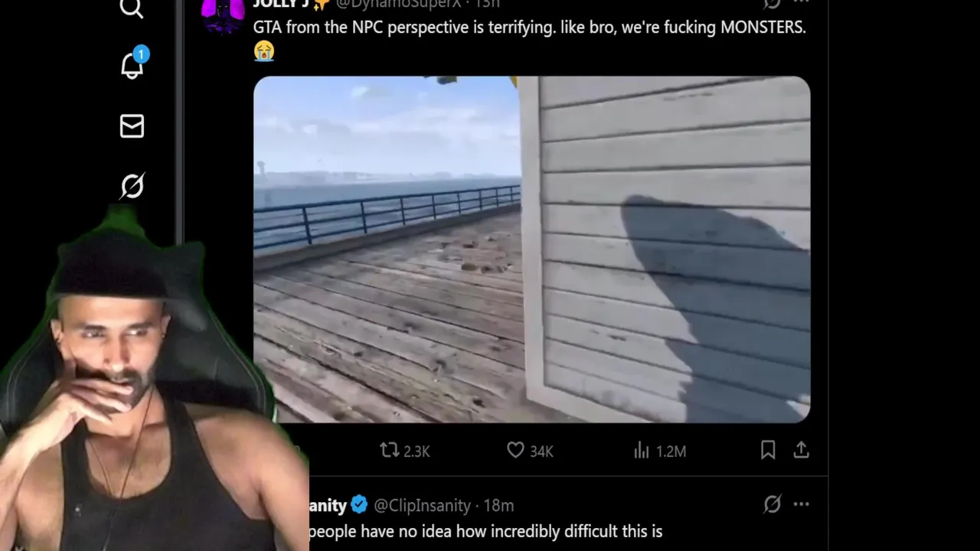Screen dimensions: 980x551
Task: Play the GTA boardwalk video
Action: pos(531,249)
